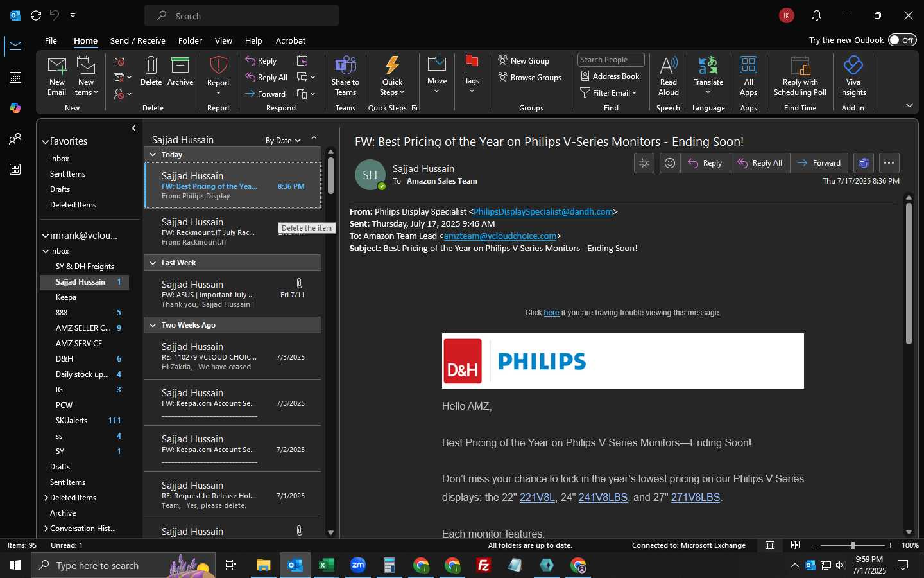The height and width of the screenshot is (578, 924).
Task: Archive the selected message
Action: [180, 71]
